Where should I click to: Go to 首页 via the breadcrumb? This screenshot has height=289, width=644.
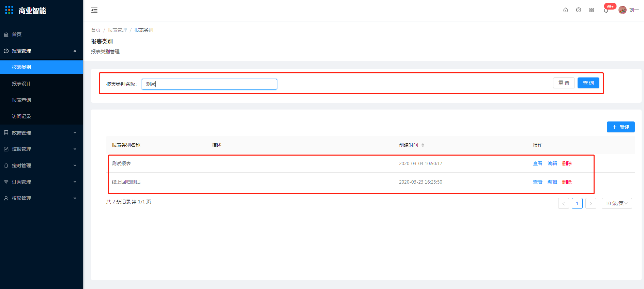[96, 30]
